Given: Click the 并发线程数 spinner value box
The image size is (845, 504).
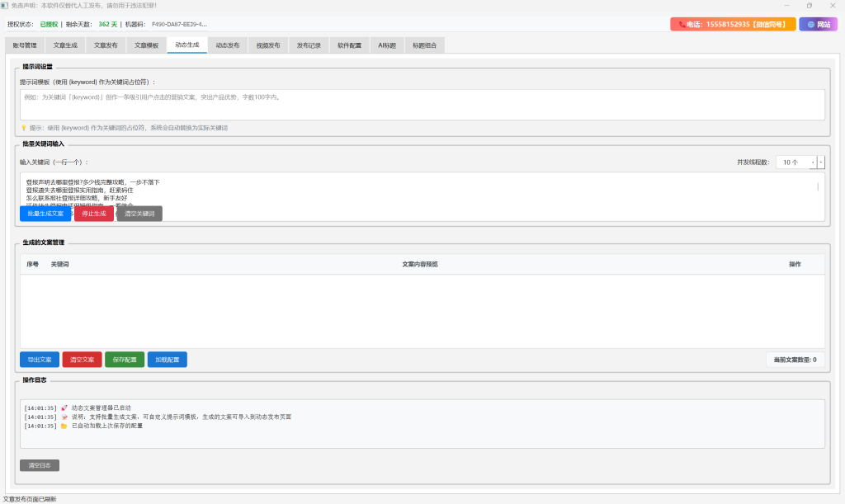Looking at the screenshot, I should (x=791, y=163).
